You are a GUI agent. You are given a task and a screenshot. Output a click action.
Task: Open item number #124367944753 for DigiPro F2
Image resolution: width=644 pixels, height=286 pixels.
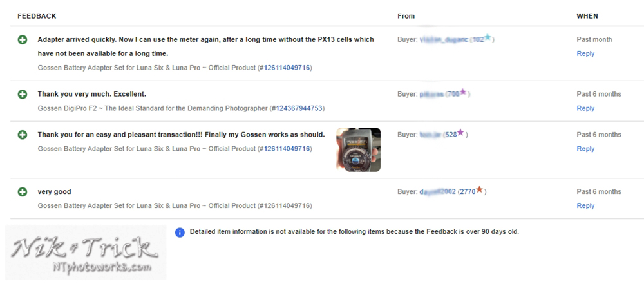tap(299, 108)
